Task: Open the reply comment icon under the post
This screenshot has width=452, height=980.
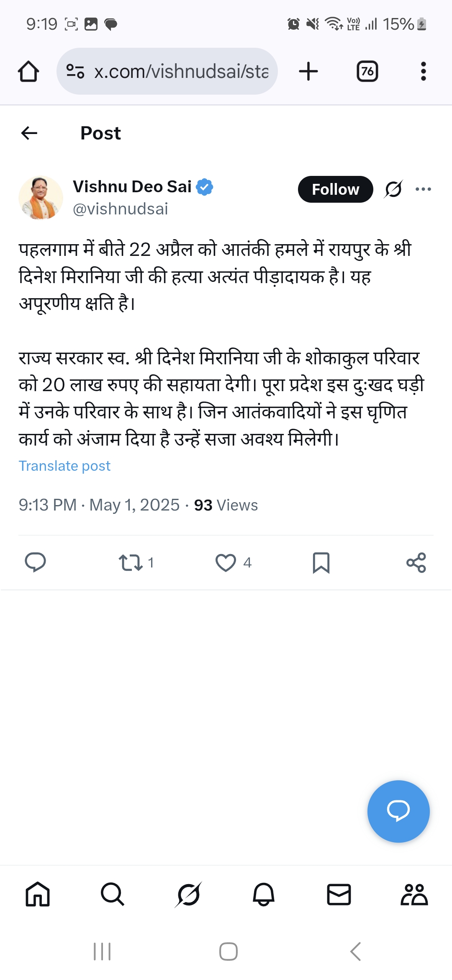Action: click(x=35, y=562)
